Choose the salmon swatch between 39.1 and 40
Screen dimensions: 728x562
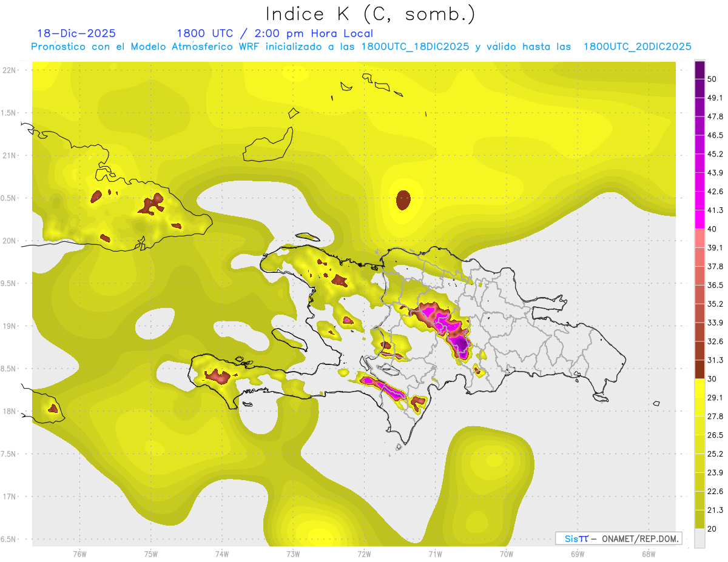tap(700, 238)
